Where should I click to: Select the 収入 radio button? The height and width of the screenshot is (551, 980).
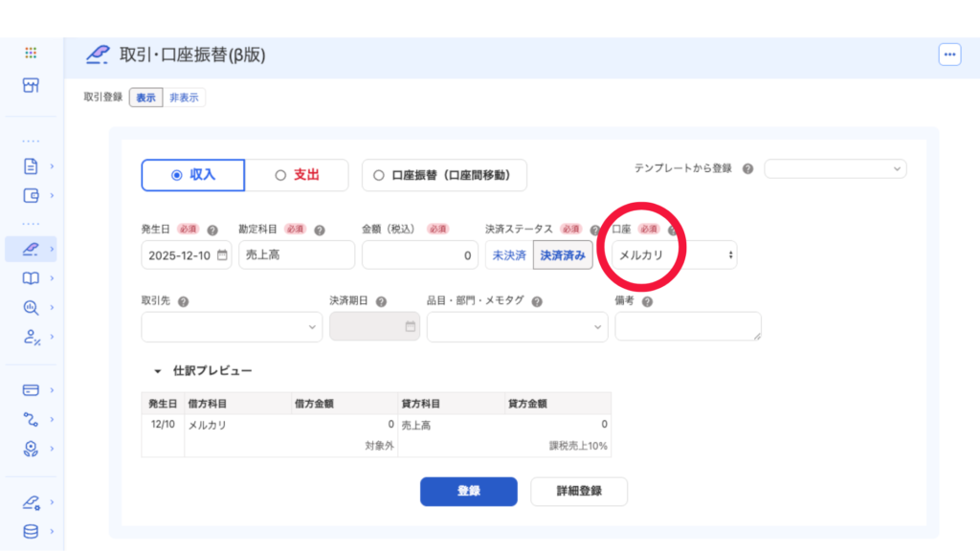click(x=192, y=175)
